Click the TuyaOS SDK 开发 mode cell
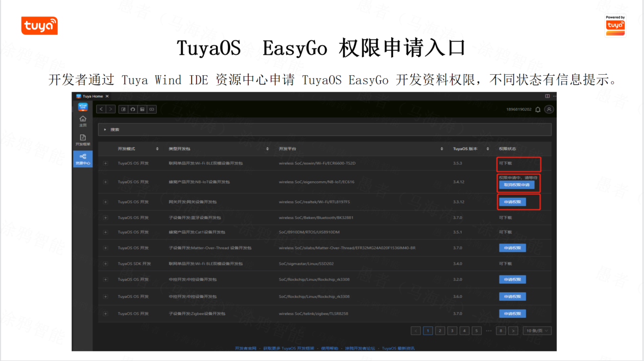 pos(134,263)
